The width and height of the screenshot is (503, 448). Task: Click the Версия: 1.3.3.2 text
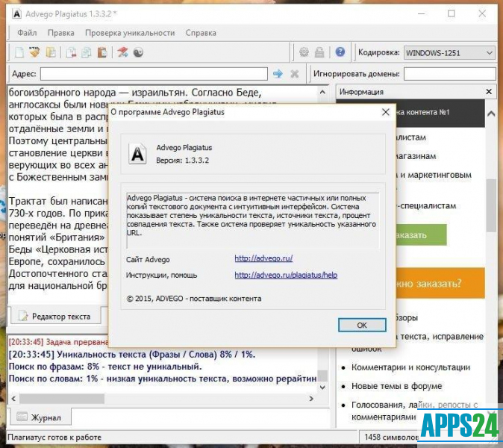[x=182, y=161]
